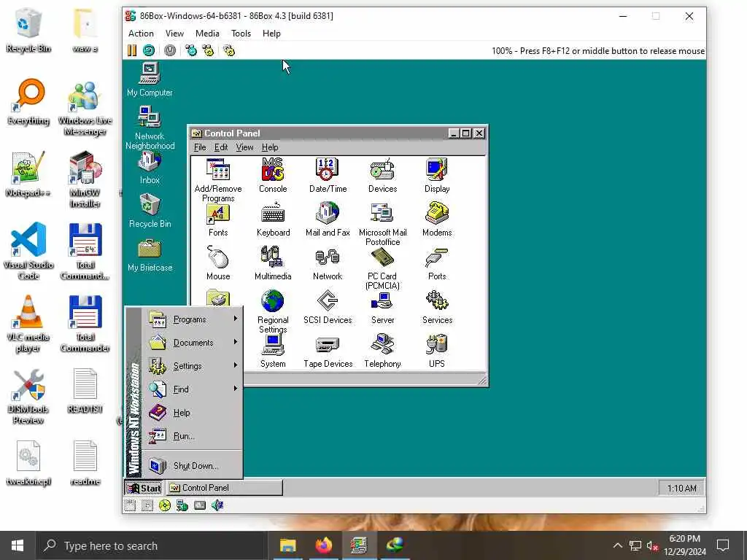Open the Display applet icon
This screenshot has height=560, width=747.
[x=437, y=175]
